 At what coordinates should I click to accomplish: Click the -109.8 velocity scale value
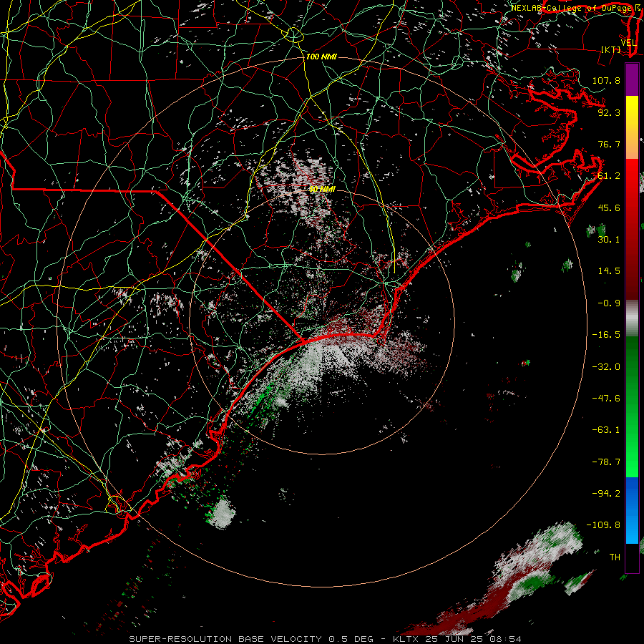pyautogui.click(x=603, y=525)
